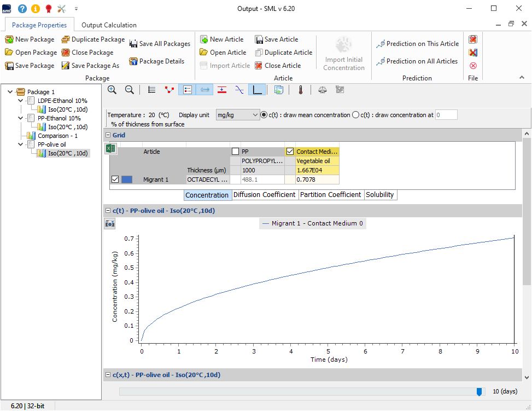Switch to the Output Calculation tab

pyautogui.click(x=109, y=25)
